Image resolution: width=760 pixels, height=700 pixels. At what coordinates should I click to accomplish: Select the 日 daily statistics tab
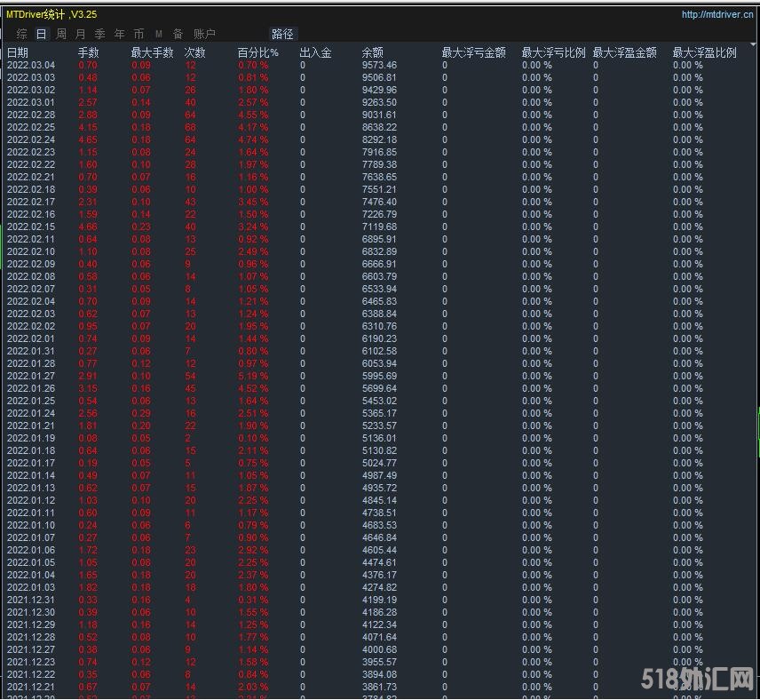pyautogui.click(x=41, y=34)
